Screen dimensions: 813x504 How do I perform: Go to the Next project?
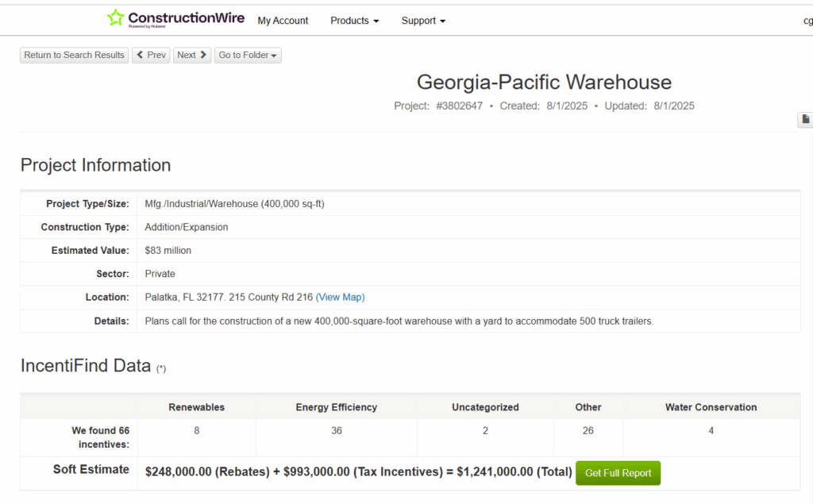192,55
